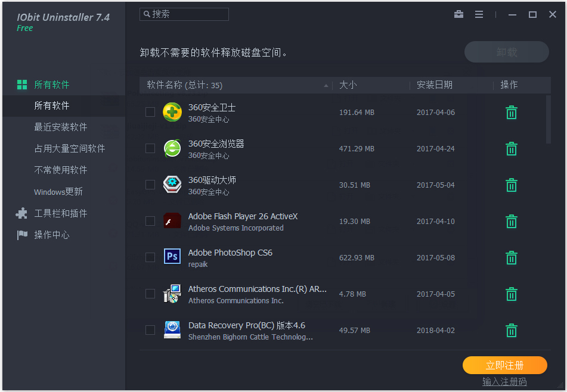Check the box for 360安全卫士
Image resolution: width=567 pixels, height=392 pixels.
coord(150,112)
